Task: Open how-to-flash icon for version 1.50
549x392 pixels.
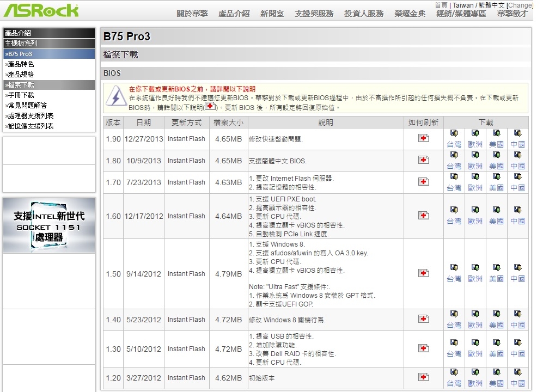Action: [x=424, y=273]
